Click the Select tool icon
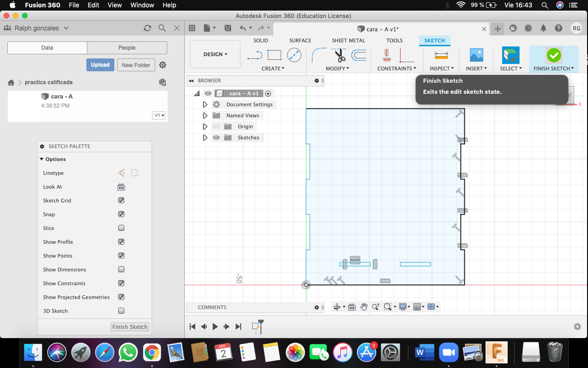The width and height of the screenshot is (588, 368). pos(511,55)
